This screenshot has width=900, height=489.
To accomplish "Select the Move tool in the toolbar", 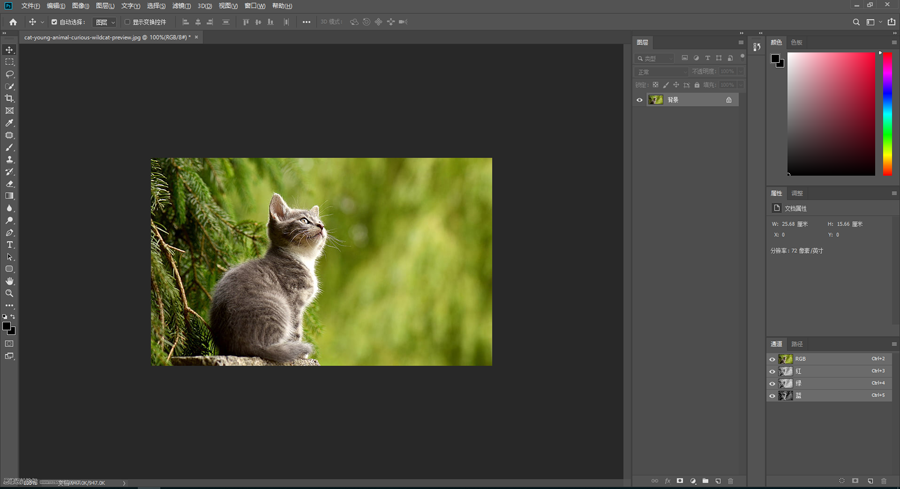I will 10,50.
